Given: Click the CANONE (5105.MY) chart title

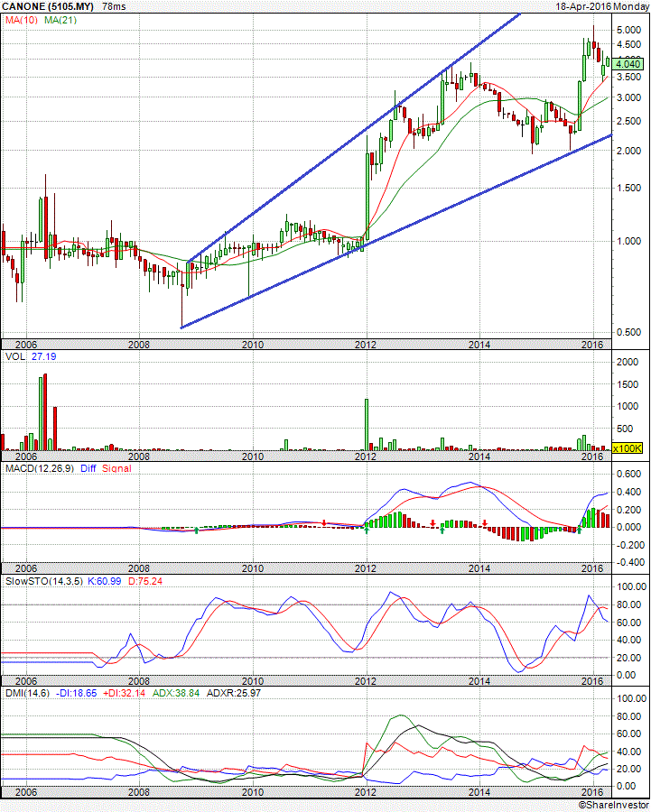Looking at the screenshot, I should click(x=48, y=6).
